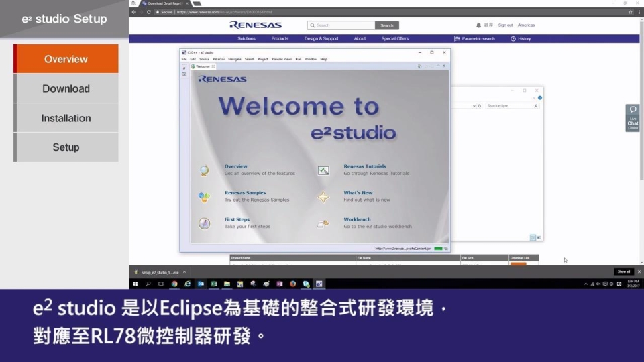Click the Overview globe icon on the welcome page
The height and width of the screenshot is (362, 644).
point(204,170)
